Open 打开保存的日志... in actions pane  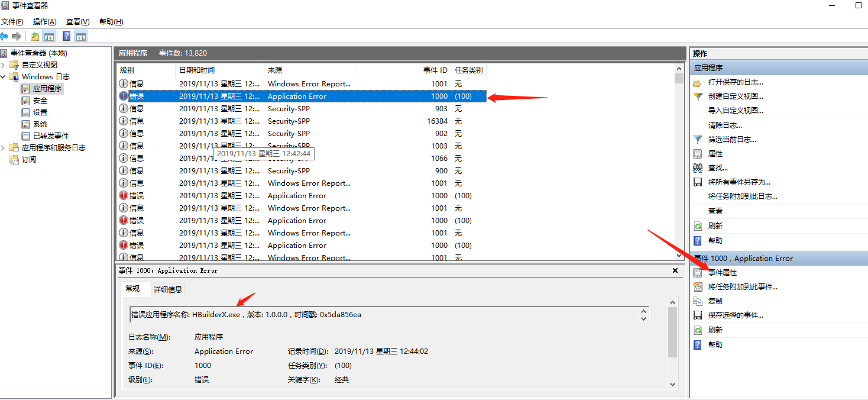coord(736,82)
